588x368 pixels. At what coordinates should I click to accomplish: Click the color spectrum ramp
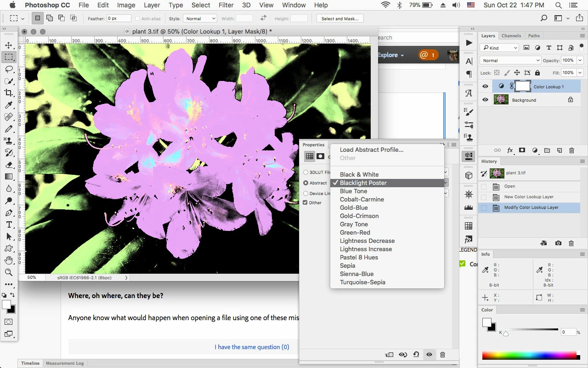[529, 355]
